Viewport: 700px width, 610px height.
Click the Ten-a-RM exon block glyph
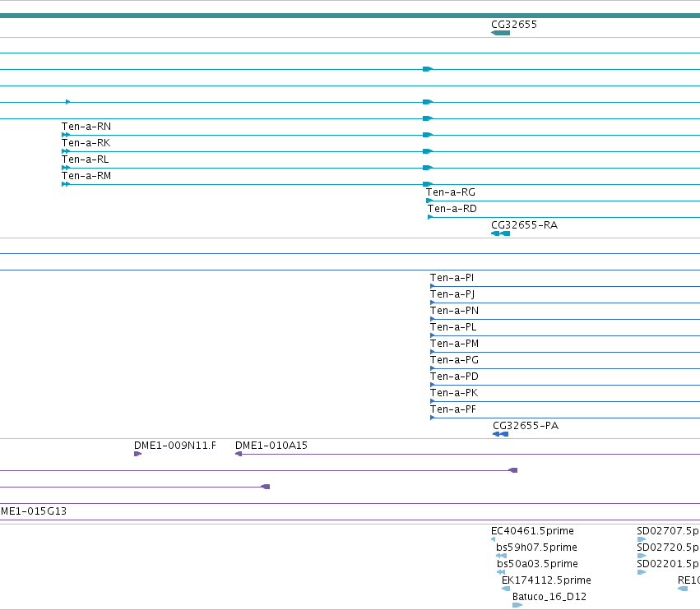coord(428,184)
